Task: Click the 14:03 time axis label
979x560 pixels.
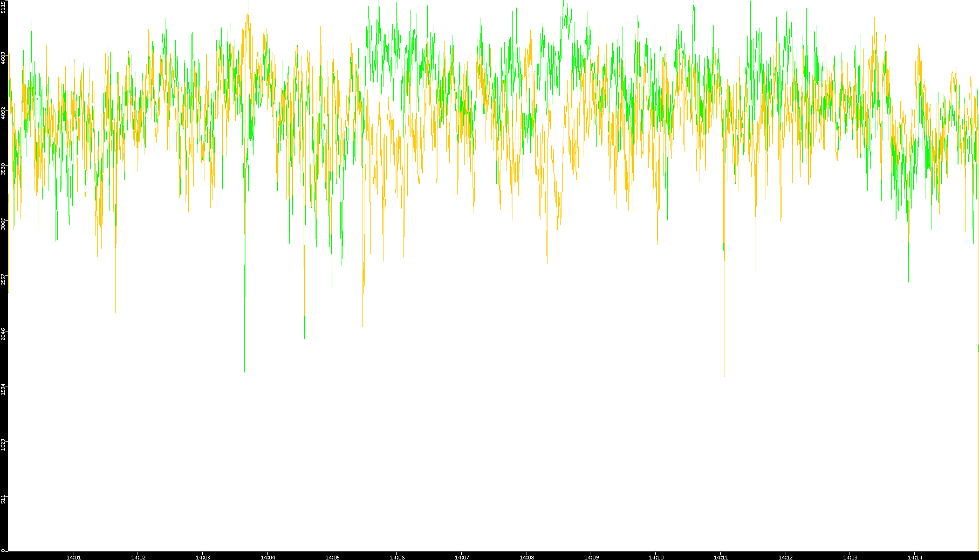Action: point(203,557)
